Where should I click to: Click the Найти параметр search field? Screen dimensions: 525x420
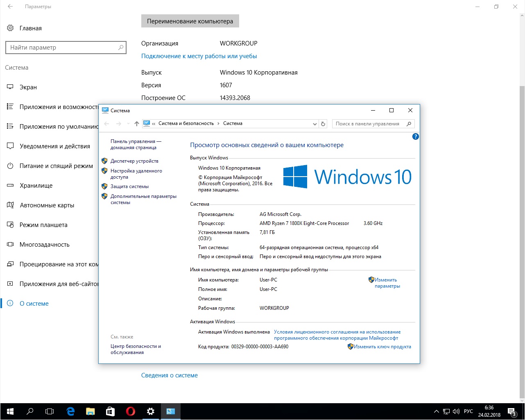66,48
